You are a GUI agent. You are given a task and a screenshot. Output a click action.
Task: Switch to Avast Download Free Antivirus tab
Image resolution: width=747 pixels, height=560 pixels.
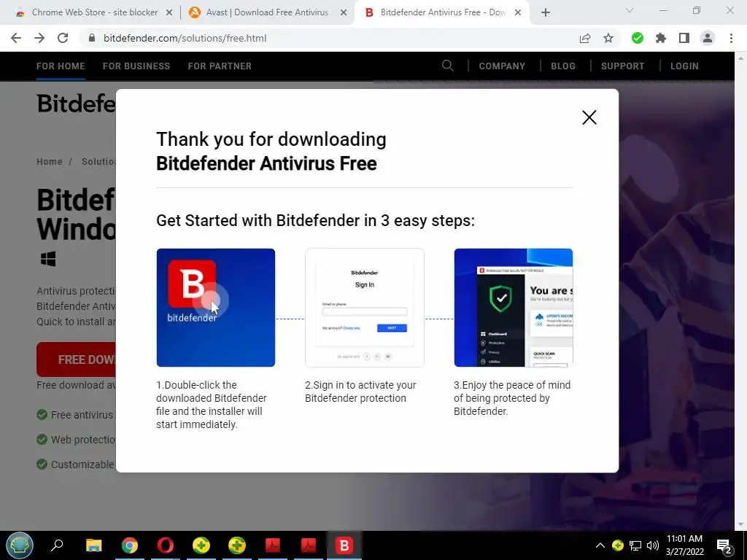click(x=267, y=12)
